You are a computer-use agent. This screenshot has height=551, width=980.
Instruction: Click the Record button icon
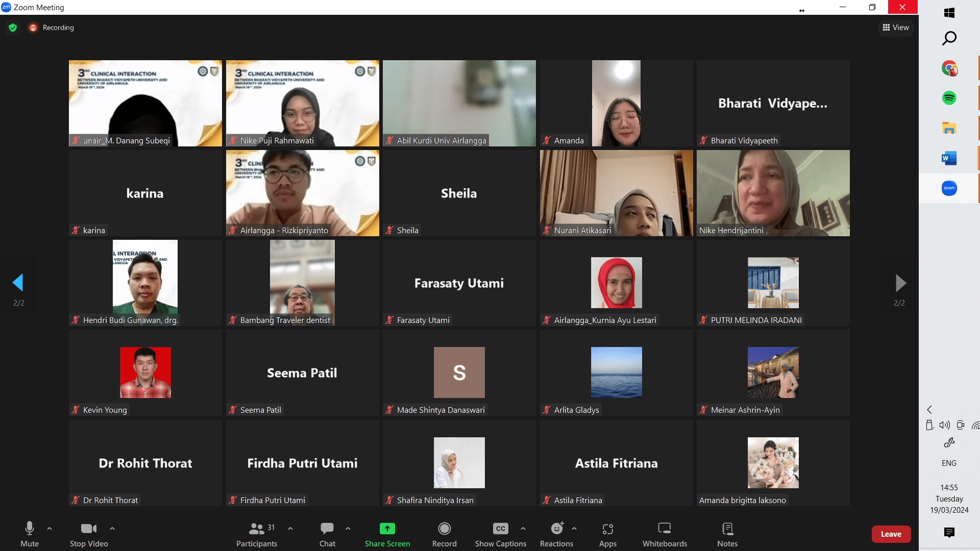[444, 529]
